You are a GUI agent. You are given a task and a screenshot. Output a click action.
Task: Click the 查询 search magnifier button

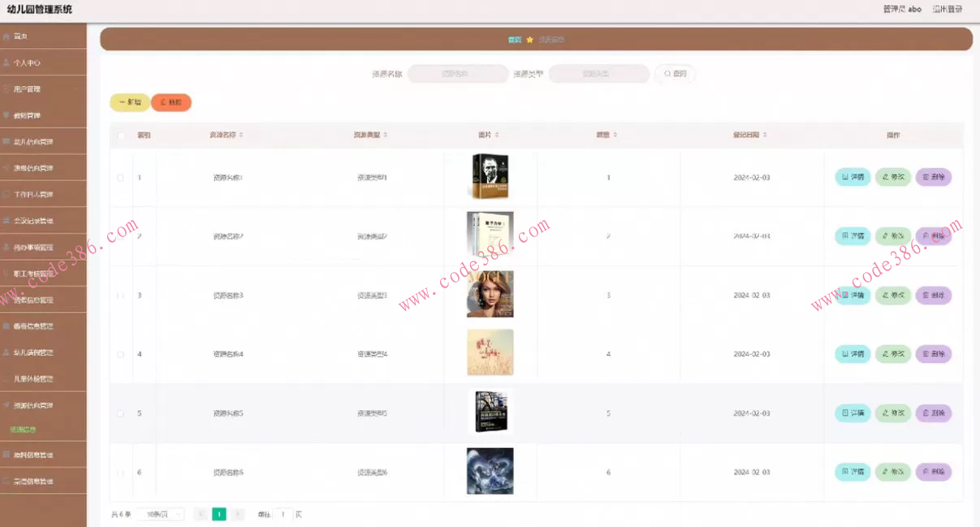[676, 74]
